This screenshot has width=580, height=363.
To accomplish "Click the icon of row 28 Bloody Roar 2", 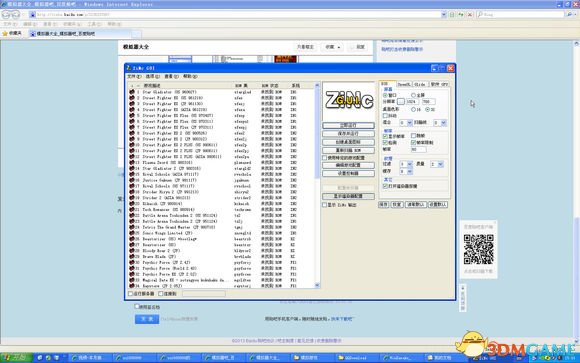I will coord(132,251).
